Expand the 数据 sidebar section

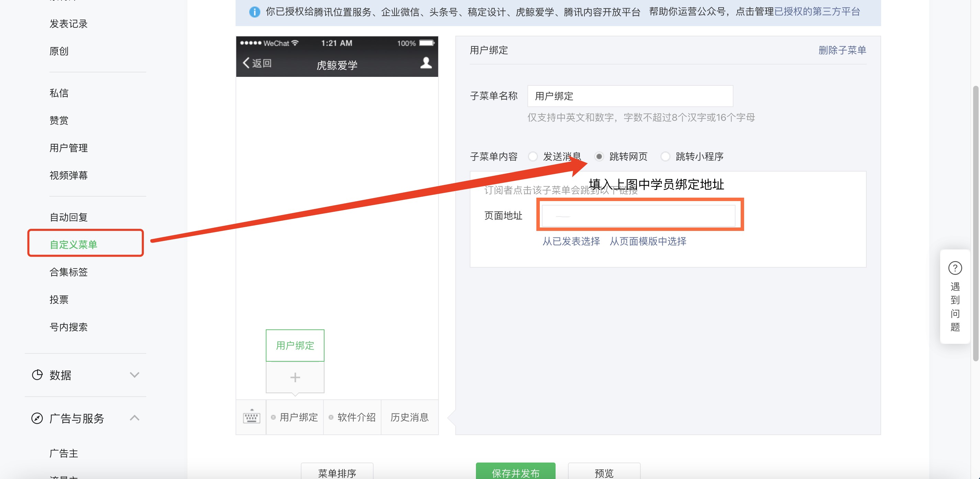pyautogui.click(x=134, y=375)
